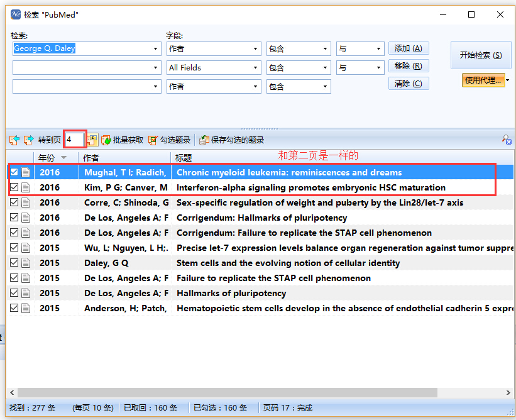This screenshot has width=516, height=420.
Task: Uncheck 2015 Failure to replicate STAP record
Action: pos(14,277)
